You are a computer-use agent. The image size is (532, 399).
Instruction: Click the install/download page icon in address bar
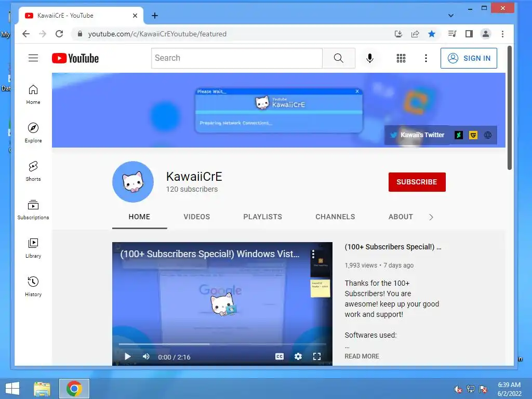tap(398, 34)
